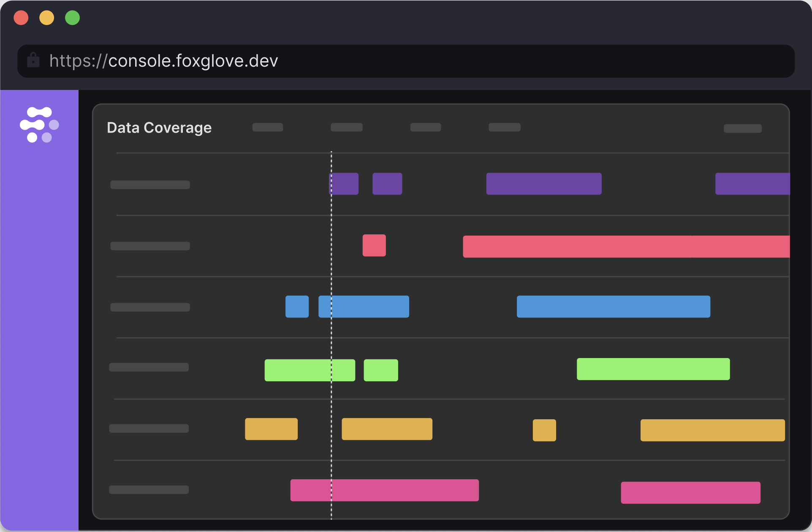The height and width of the screenshot is (532, 812).
Task: Open the rightmost header pill control
Action: tap(742, 128)
